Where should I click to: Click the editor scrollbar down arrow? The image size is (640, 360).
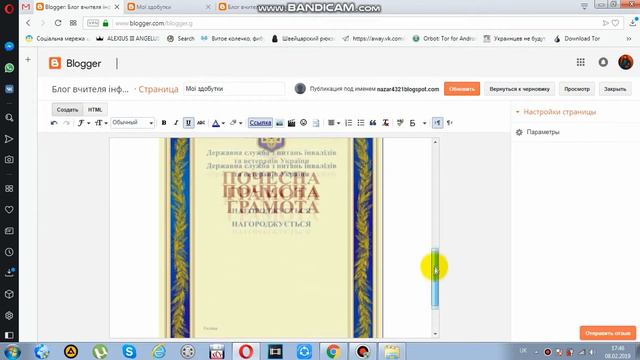point(435,334)
